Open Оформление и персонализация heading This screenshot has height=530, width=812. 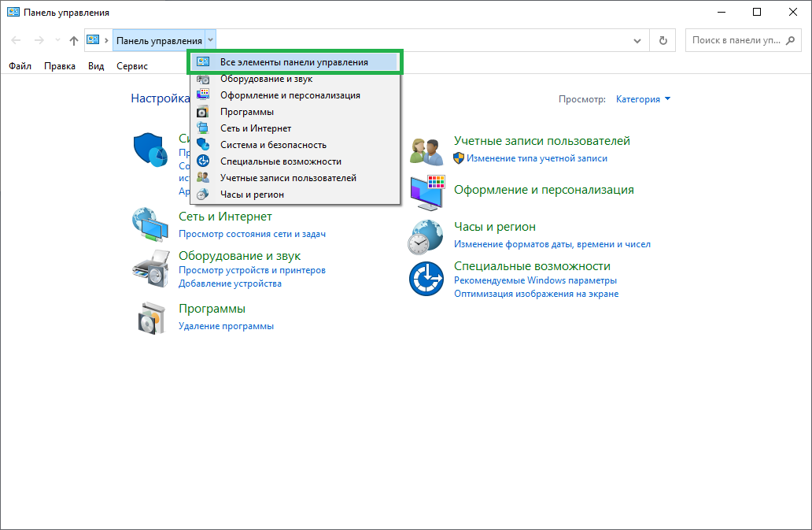544,190
